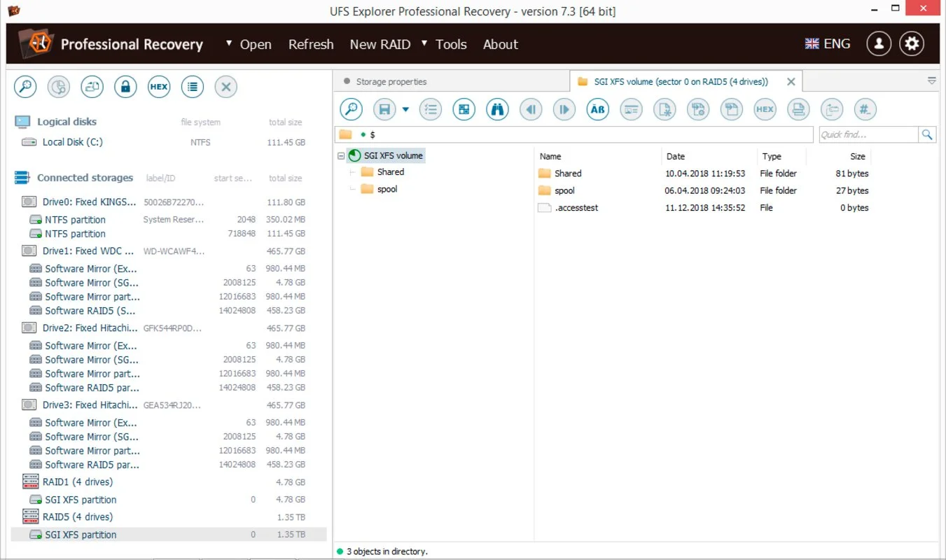Click the Professional Recovery logo

(x=35, y=44)
